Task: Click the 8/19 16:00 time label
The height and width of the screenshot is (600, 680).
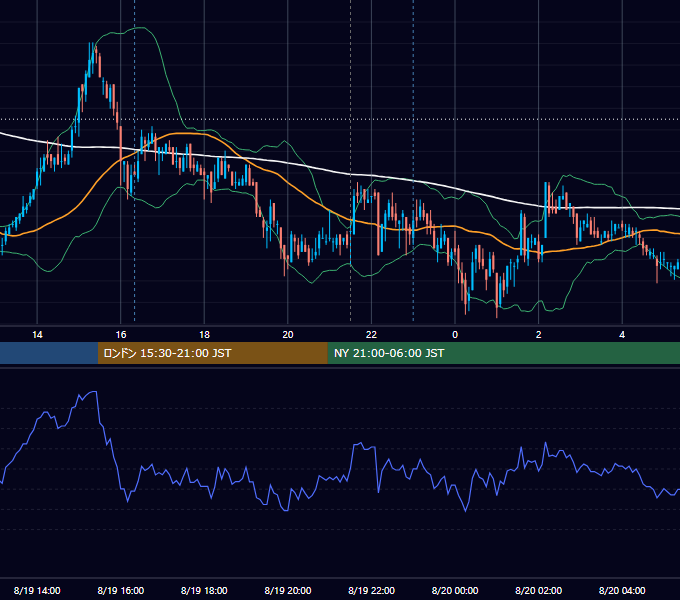Action: point(121,590)
